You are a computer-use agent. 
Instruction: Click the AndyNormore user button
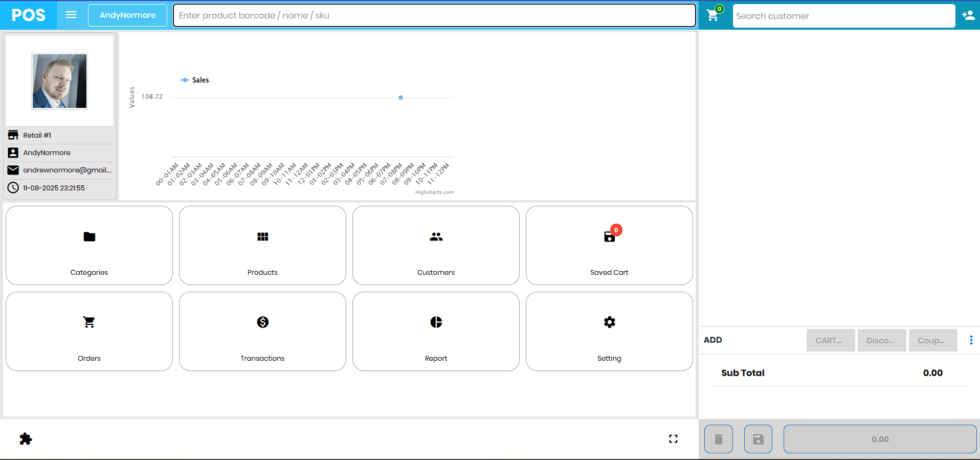coord(127,15)
